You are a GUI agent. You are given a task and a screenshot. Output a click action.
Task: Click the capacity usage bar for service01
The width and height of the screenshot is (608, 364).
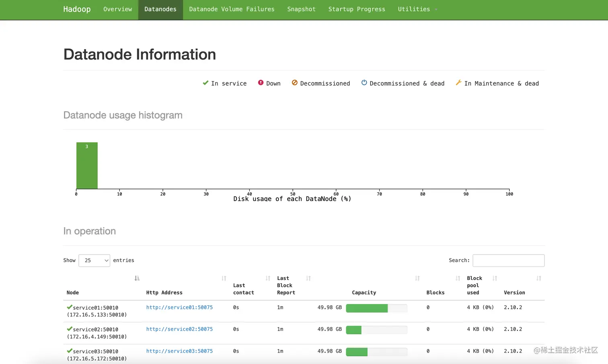(376, 308)
